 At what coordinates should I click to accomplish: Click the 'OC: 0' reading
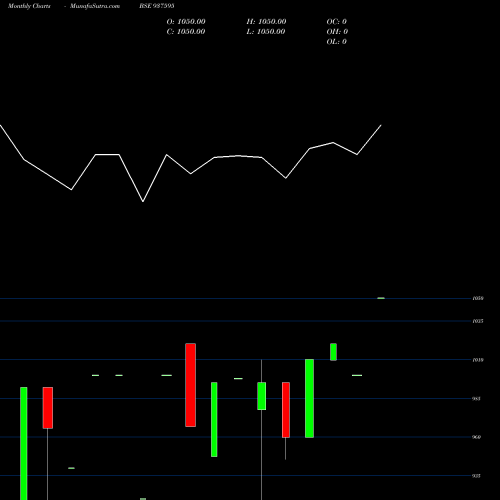(337, 22)
